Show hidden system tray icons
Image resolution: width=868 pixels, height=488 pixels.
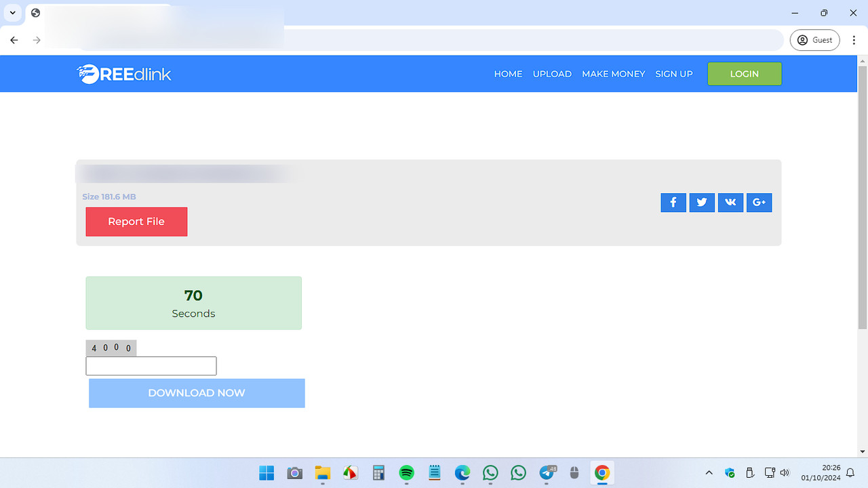(x=709, y=473)
